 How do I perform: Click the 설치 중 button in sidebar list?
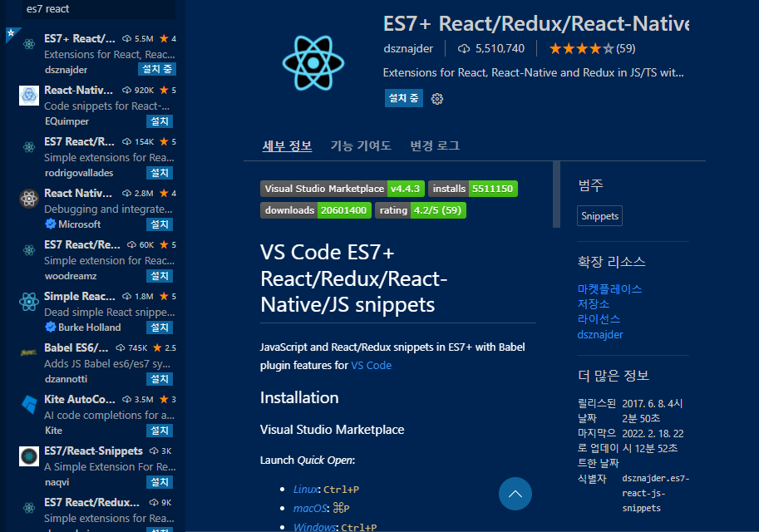157,69
